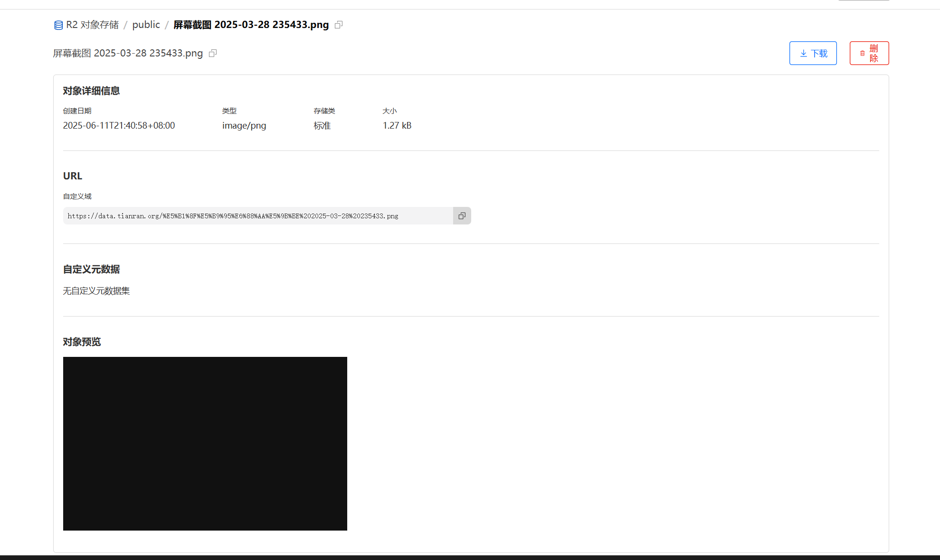Image resolution: width=940 pixels, height=560 pixels.
Task: Click the 标准 storage class value
Action: [322, 126]
